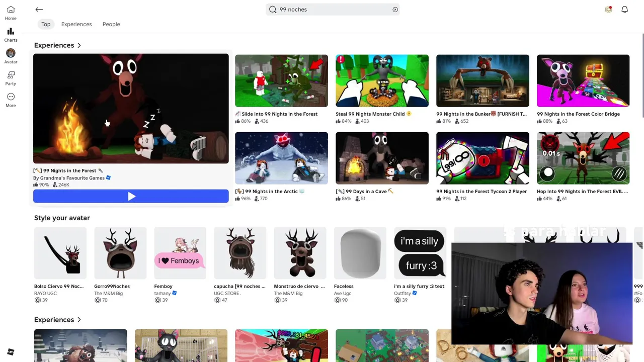Switch to the People tab
The image size is (644, 362).
(111, 24)
